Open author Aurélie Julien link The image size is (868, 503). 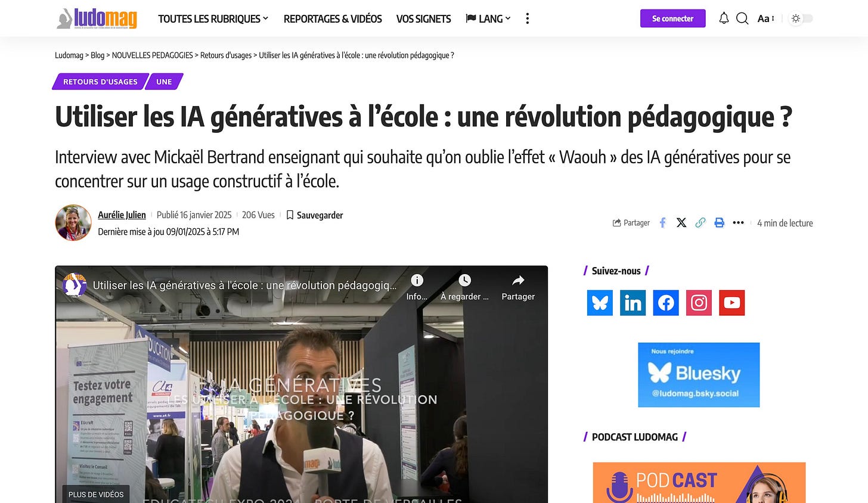coord(122,215)
